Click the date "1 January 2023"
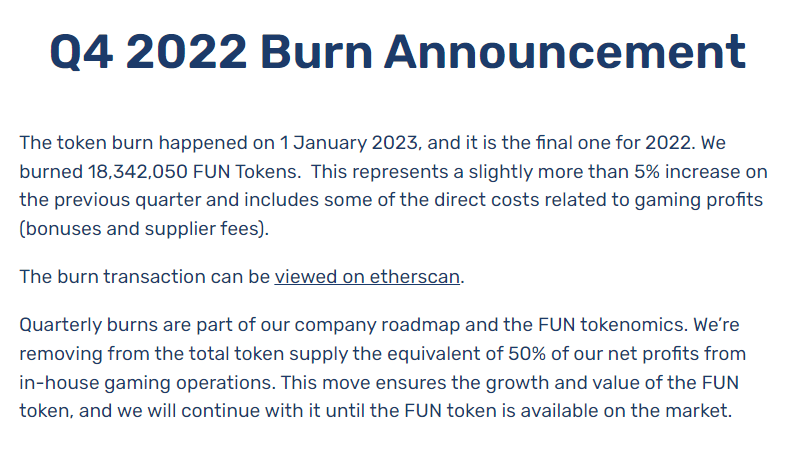This screenshot has width=788, height=456. pos(349,143)
